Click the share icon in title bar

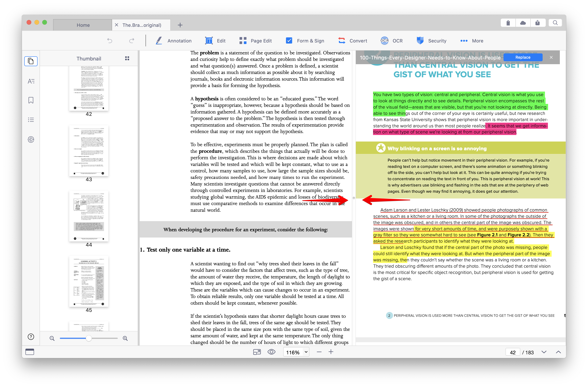click(538, 23)
